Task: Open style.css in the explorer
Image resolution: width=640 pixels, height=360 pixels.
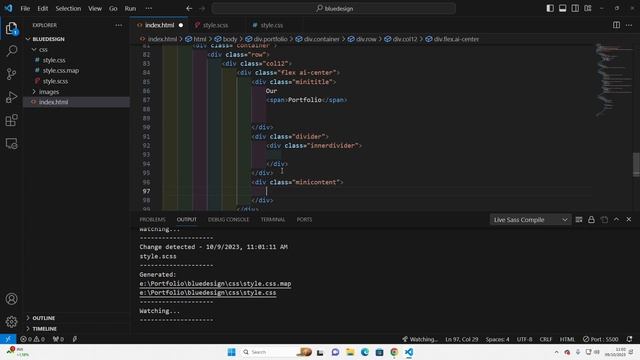Action: pyautogui.click(x=54, y=60)
